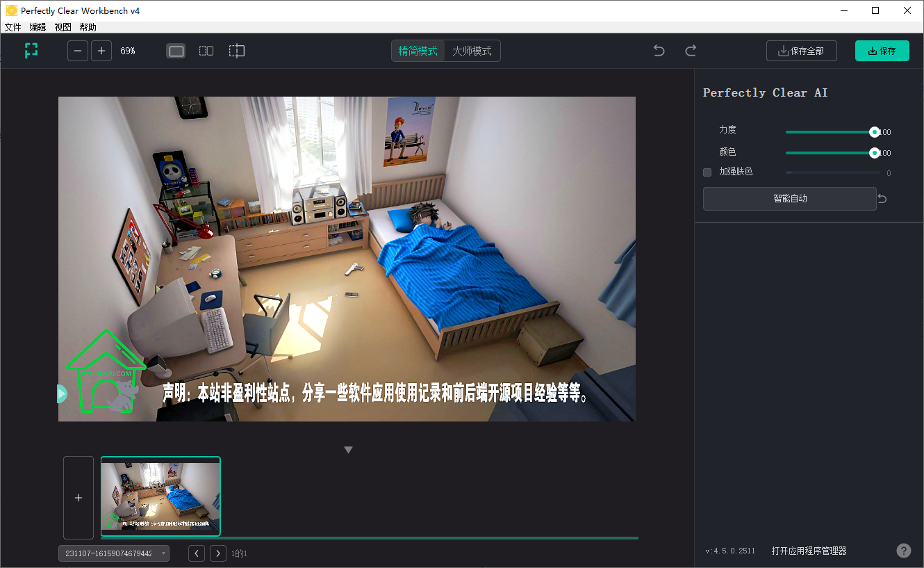Click the Perfectly Clear AI heading
The height and width of the screenshot is (568, 924).
click(x=766, y=92)
